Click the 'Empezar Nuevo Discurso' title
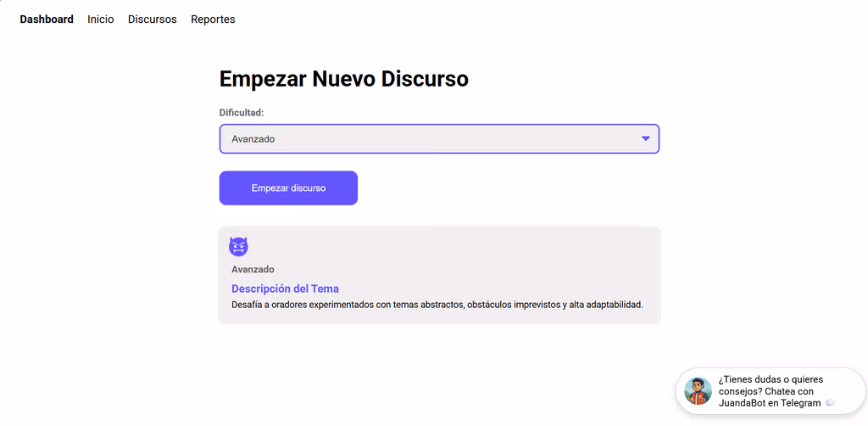The image size is (868, 426). point(344,79)
